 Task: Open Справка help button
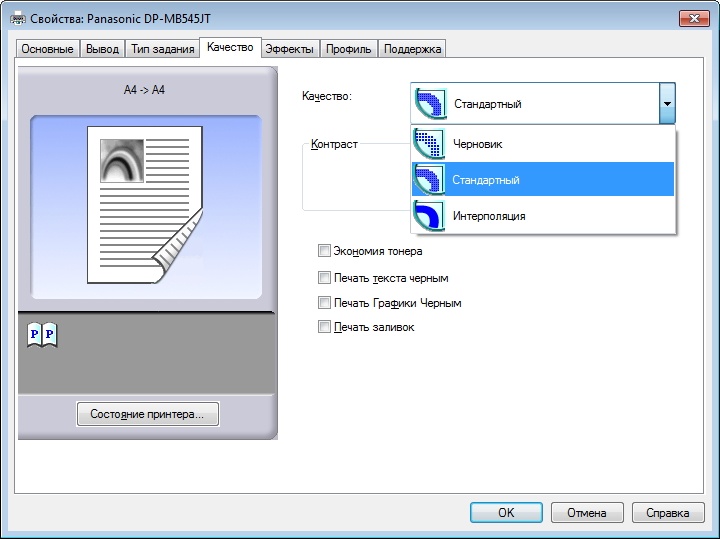coord(668,512)
